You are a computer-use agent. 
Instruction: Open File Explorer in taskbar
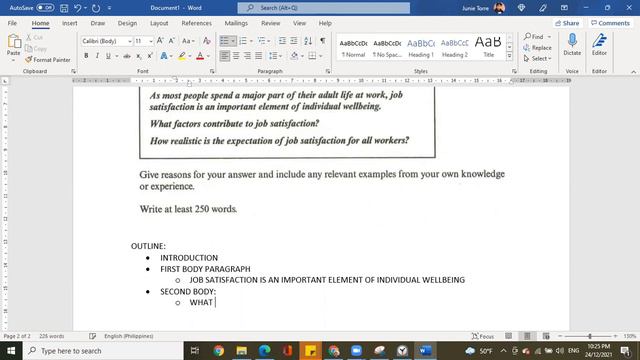(x=242, y=351)
